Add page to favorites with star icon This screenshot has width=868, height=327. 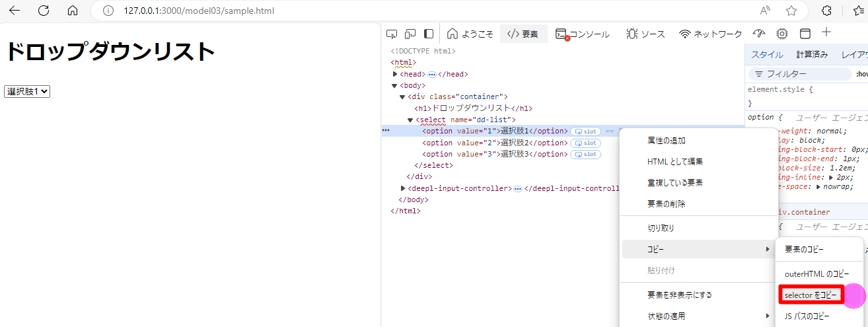791,11
